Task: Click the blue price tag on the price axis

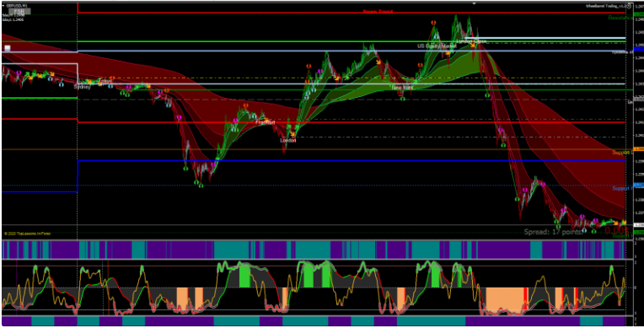Action: (x=639, y=49)
